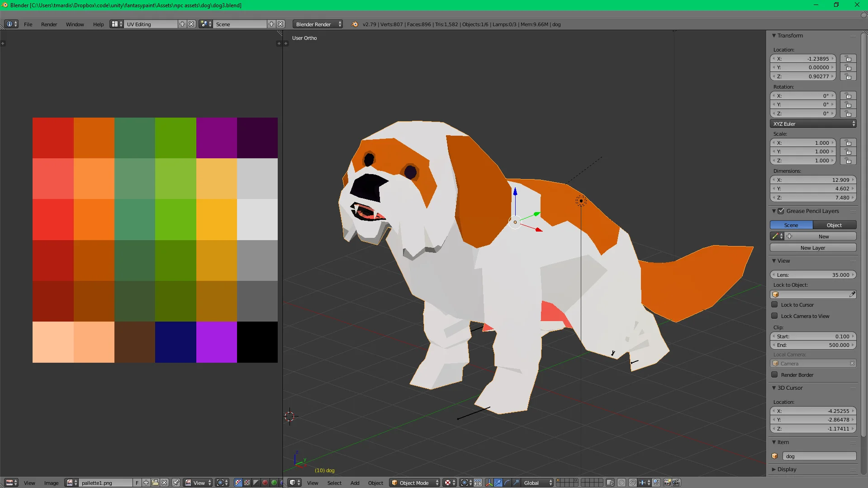Enable Render Border checkbox

coord(774,375)
